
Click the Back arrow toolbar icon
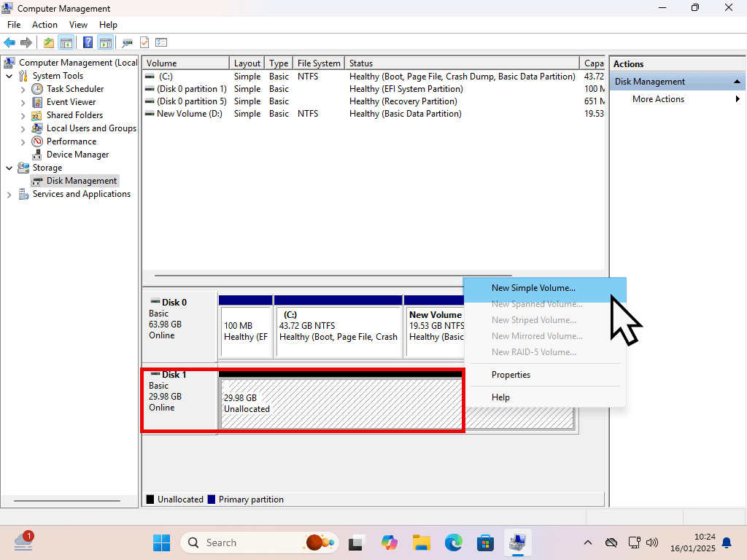click(9, 43)
